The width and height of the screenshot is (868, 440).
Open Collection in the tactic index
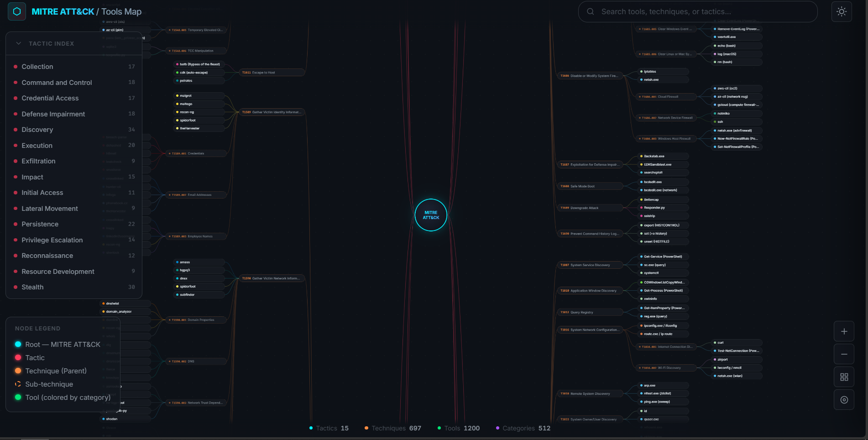[x=74, y=67]
